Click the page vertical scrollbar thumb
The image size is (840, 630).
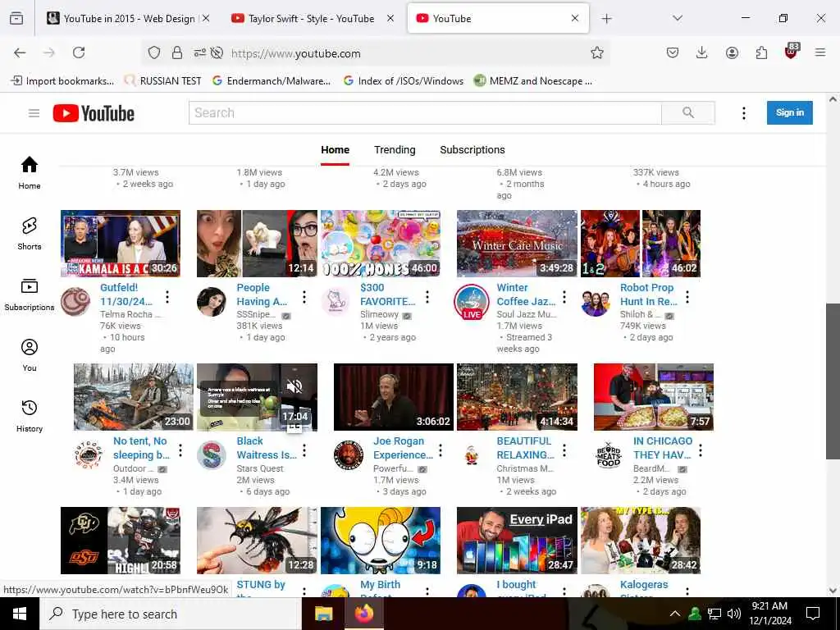pyautogui.click(x=833, y=381)
